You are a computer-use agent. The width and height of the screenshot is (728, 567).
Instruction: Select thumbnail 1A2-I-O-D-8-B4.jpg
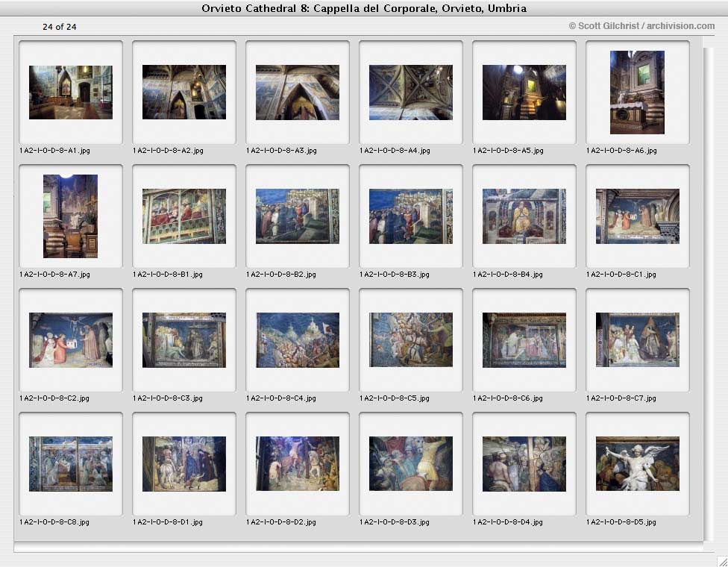pyautogui.click(x=524, y=216)
